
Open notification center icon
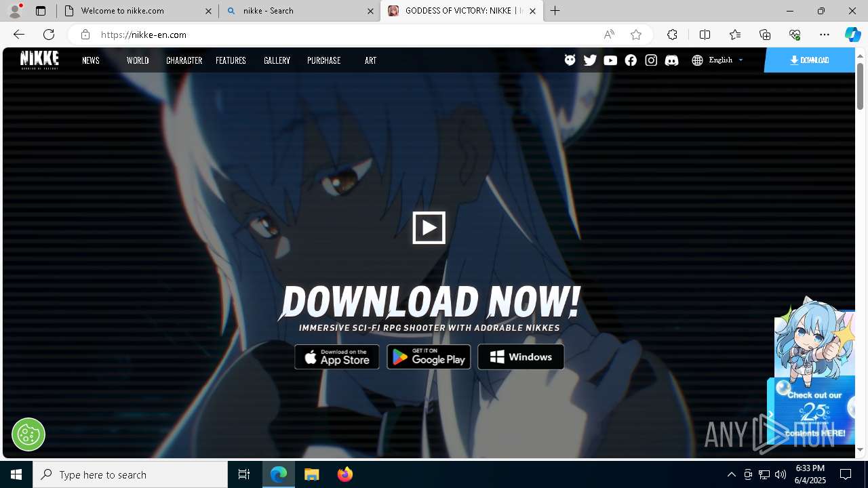coord(846,474)
